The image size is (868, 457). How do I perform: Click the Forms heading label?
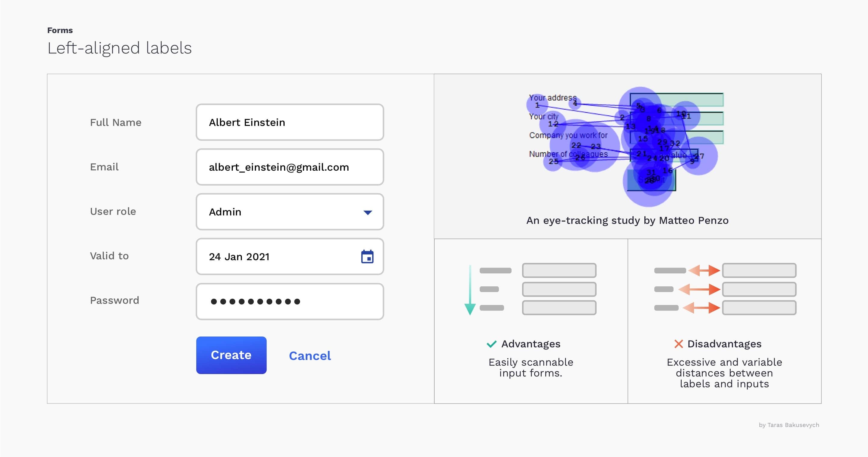(x=60, y=30)
